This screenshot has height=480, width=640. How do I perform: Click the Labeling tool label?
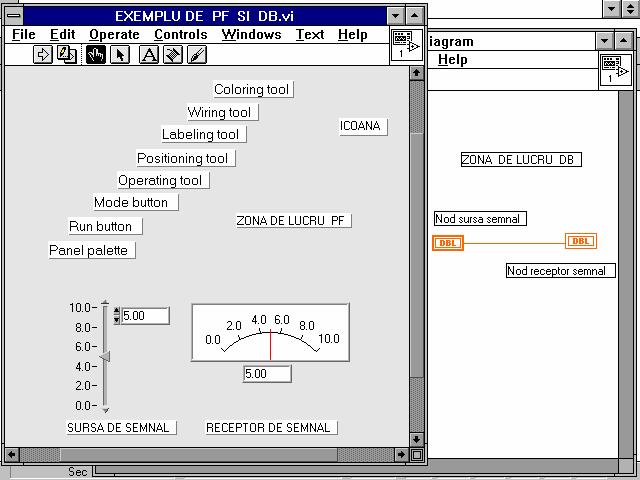point(204,134)
